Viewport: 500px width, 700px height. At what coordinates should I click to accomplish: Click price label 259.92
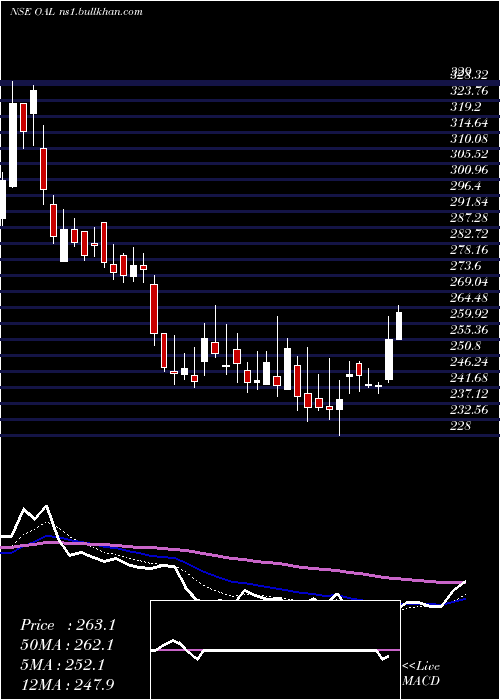coord(469,313)
